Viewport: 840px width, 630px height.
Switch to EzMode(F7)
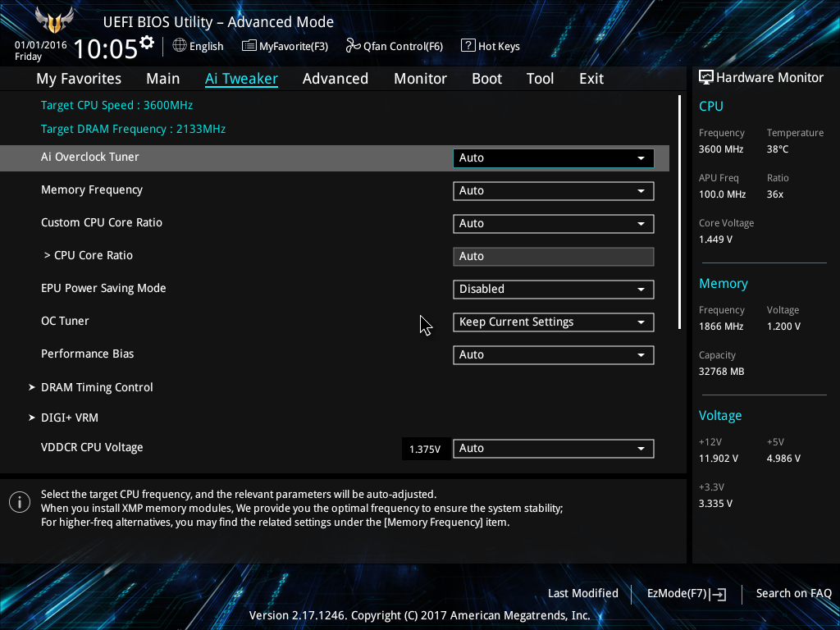687,594
